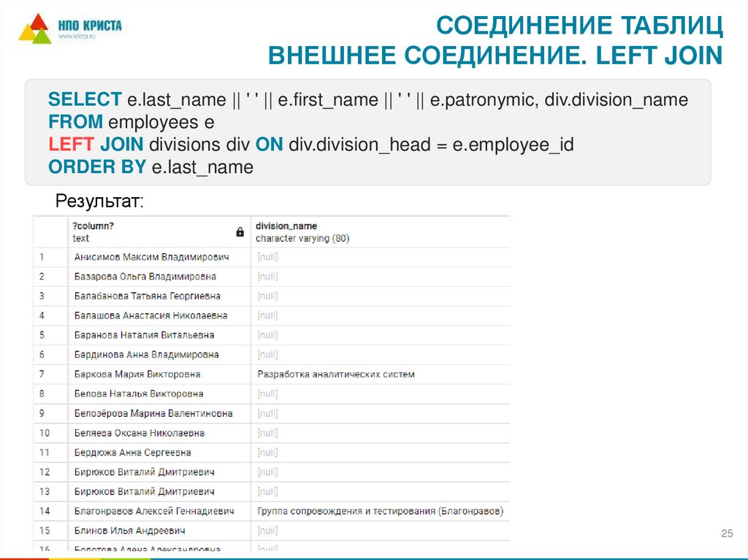Image resolution: width=748 pixels, height=560 pixels.
Task: Click the [null] cell in row 1
Action: point(266,256)
